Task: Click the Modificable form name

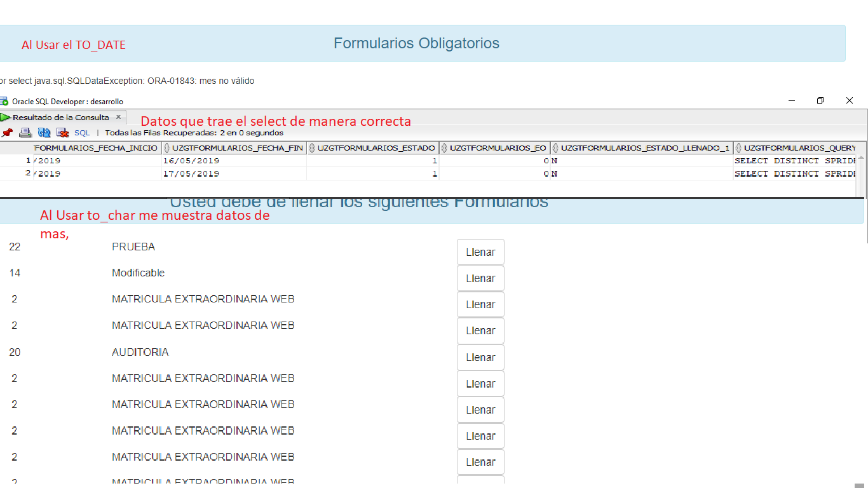Action: click(139, 273)
